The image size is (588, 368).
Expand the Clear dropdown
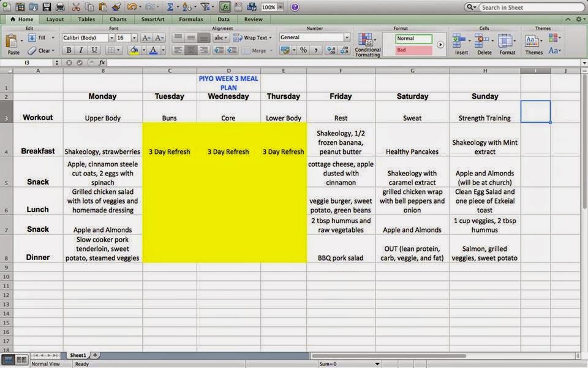click(x=53, y=50)
